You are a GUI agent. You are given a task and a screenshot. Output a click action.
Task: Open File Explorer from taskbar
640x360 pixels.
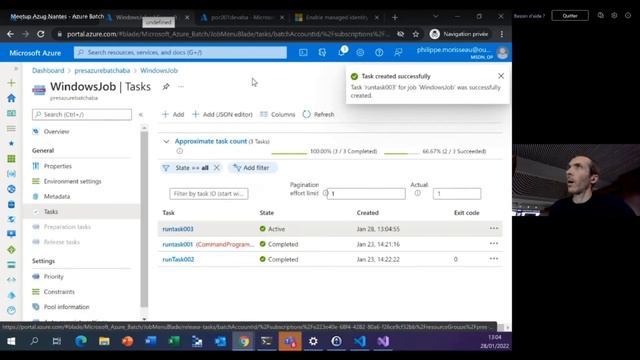pos(104,341)
